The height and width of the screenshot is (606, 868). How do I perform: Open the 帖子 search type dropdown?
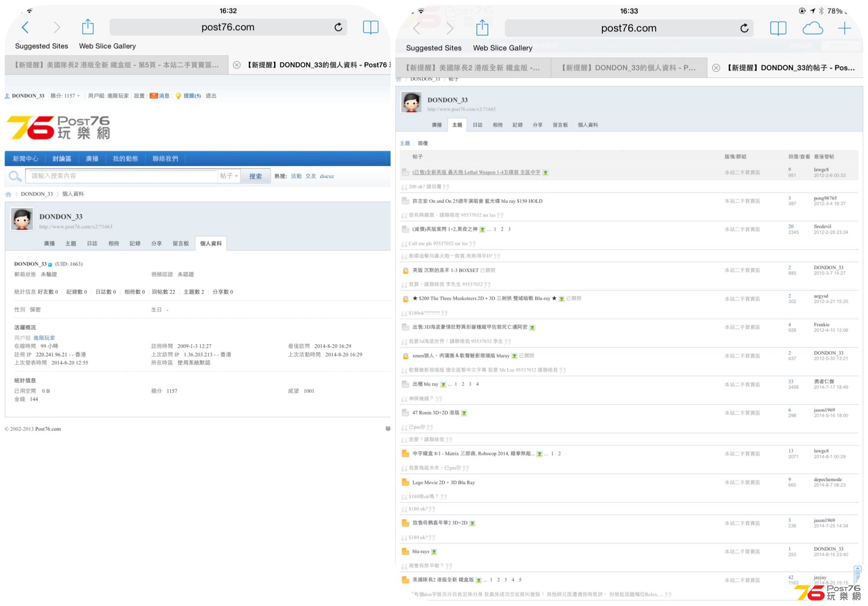229,176
